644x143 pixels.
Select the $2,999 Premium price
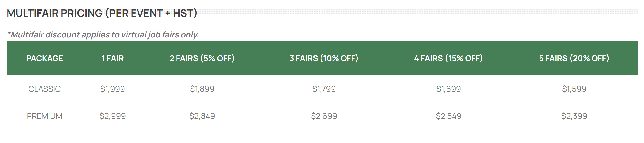point(112,116)
